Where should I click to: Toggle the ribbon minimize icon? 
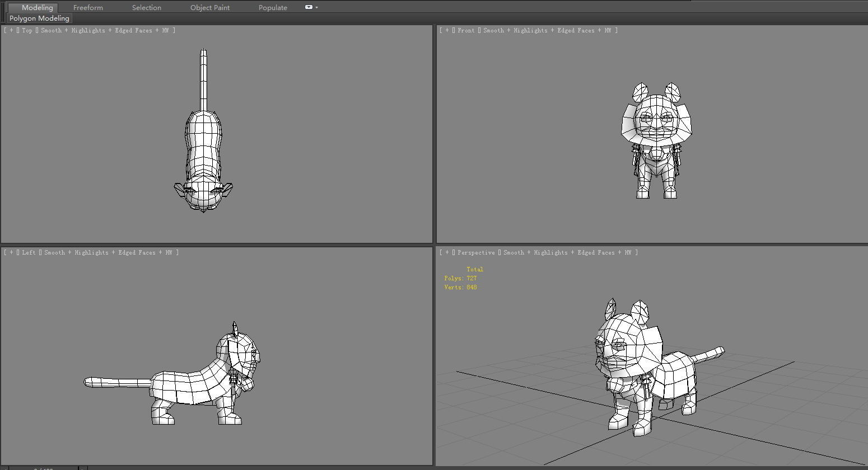tap(309, 7)
